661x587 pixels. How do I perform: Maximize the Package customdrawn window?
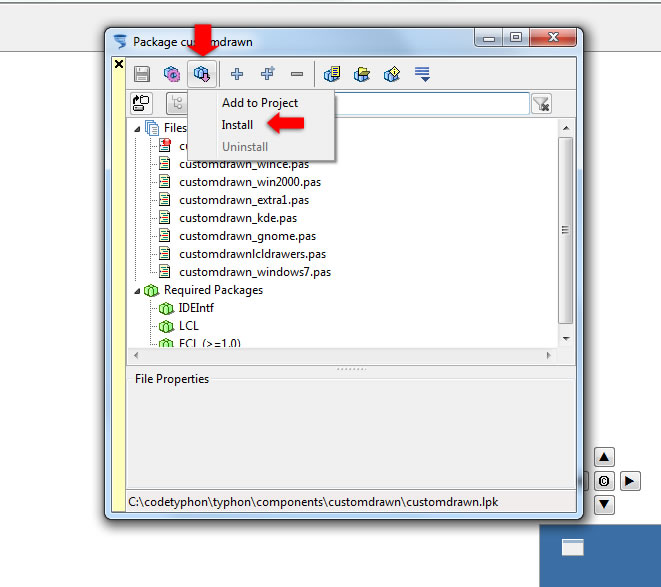[x=516, y=37]
